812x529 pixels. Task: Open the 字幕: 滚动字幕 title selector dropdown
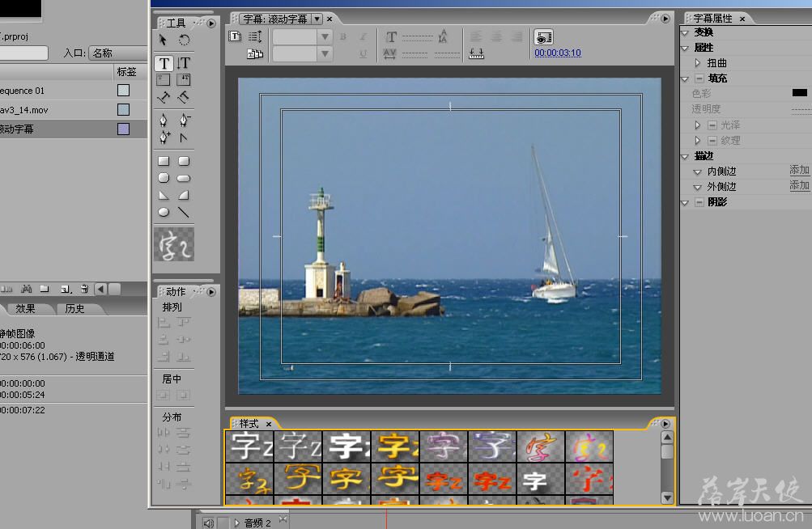coord(317,19)
